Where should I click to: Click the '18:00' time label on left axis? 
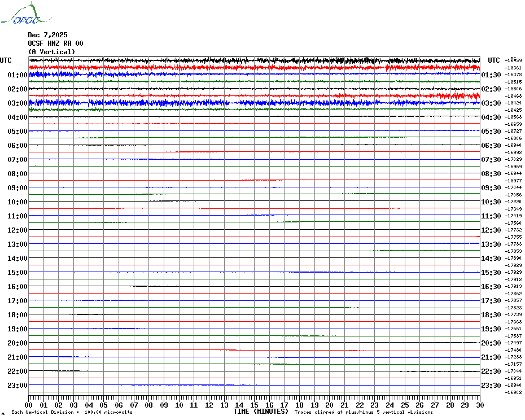pos(17,315)
